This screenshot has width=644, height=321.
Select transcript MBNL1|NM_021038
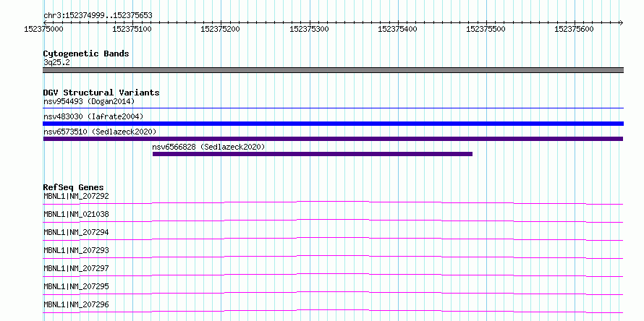point(77,214)
